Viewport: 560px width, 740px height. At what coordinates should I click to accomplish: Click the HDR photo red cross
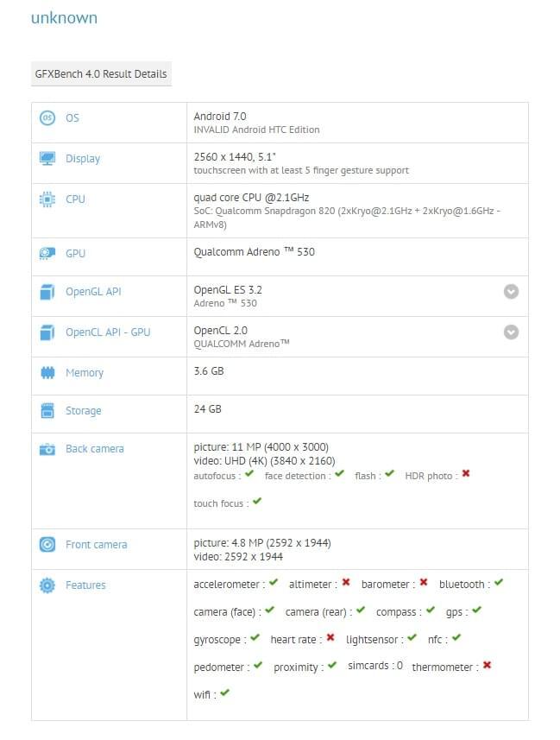[x=466, y=474]
